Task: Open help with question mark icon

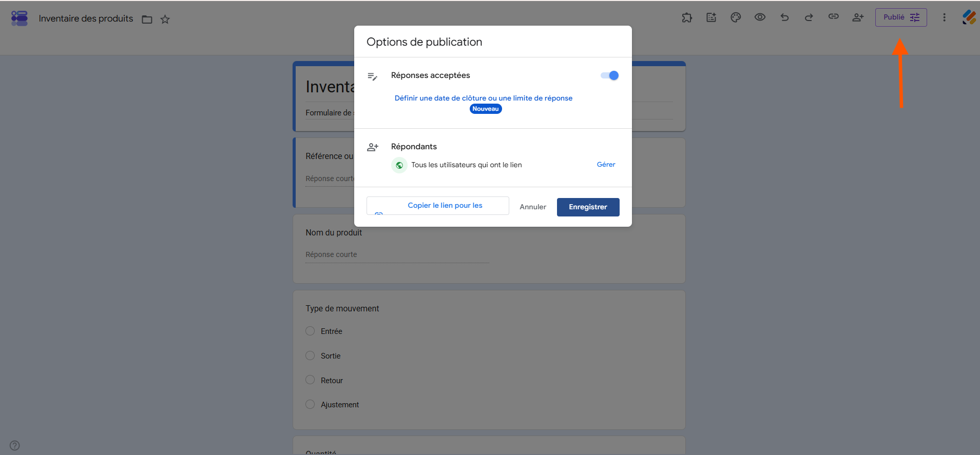Action: pyautogui.click(x=15, y=445)
